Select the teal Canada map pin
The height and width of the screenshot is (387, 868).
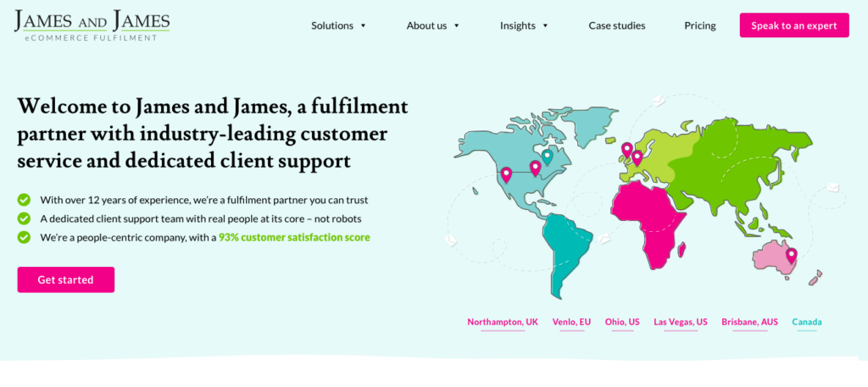point(547,156)
